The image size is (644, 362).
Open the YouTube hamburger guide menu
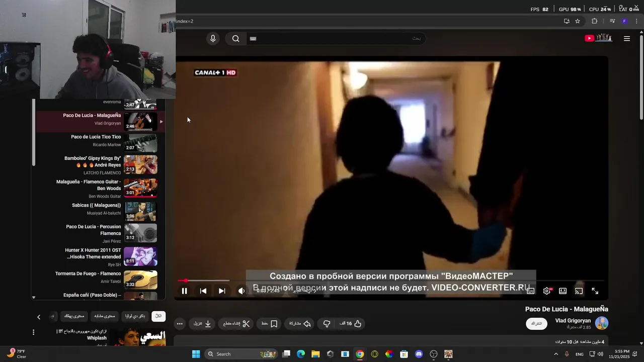tap(627, 39)
